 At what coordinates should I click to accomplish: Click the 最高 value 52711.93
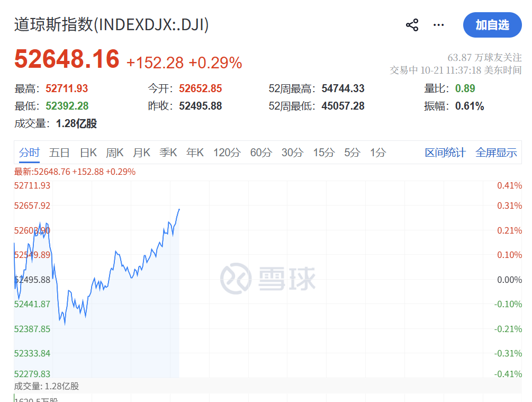point(67,88)
